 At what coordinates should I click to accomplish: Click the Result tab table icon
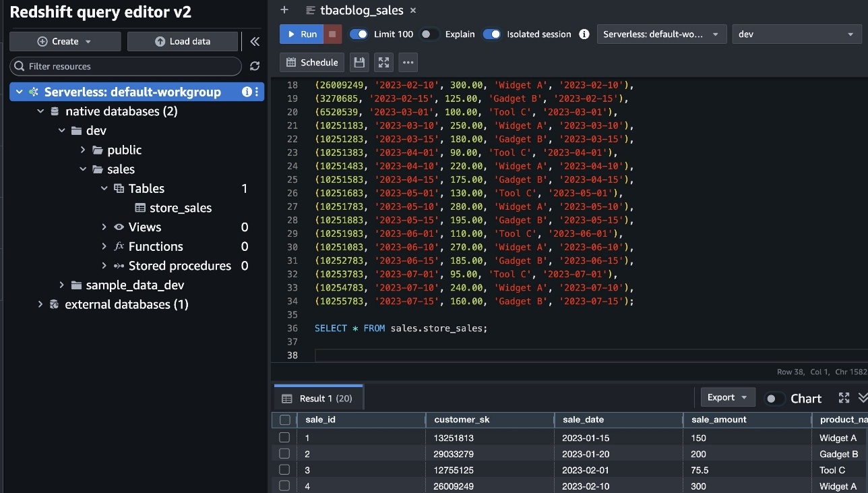(286, 399)
